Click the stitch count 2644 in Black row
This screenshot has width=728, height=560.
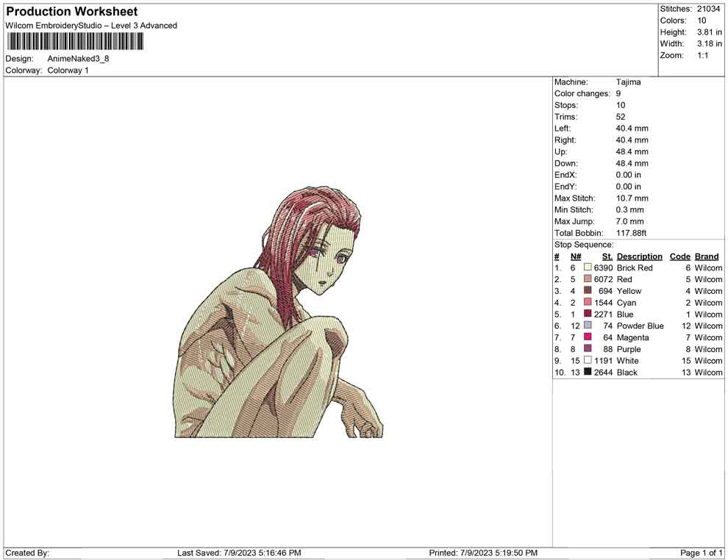coord(604,372)
